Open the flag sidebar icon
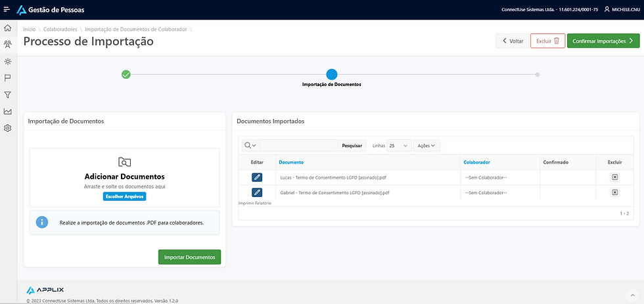This screenshot has height=304, width=644. pos(7,78)
